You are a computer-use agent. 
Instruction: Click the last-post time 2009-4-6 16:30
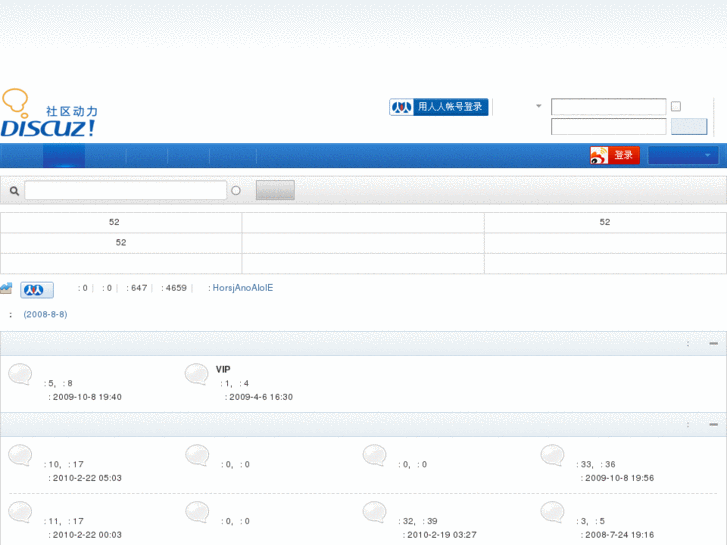click(x=261, y=397)
